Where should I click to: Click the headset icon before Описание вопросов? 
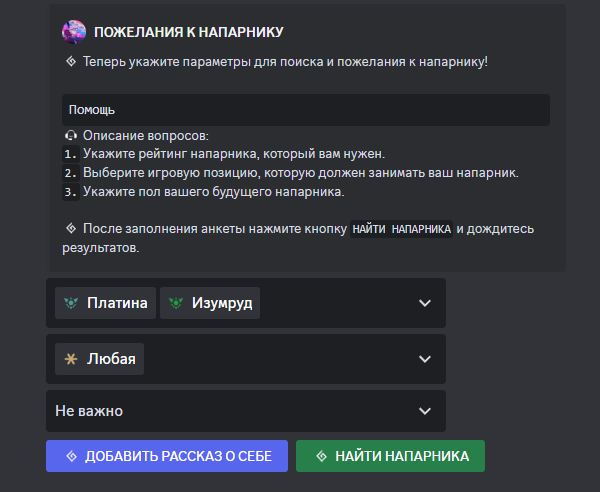point(70,135)
